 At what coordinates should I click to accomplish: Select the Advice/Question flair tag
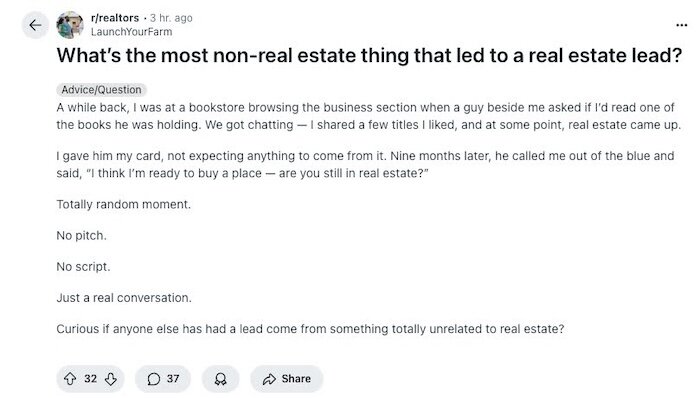[101, 90]
